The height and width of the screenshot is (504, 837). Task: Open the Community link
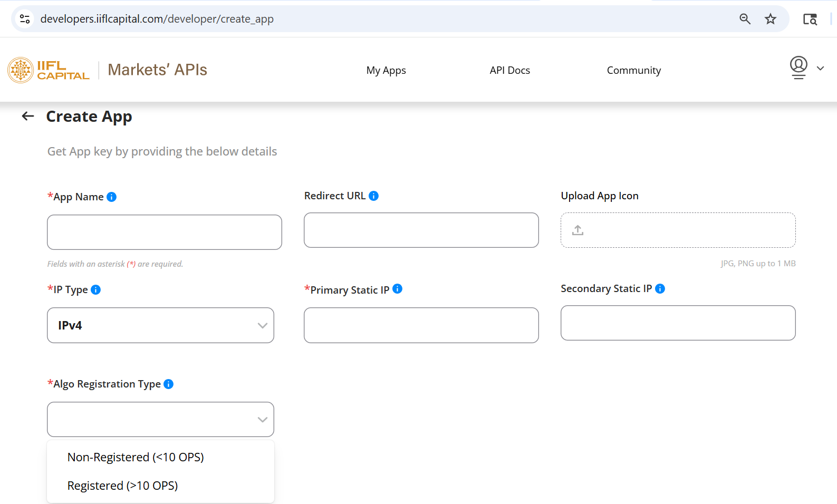point(633,70)
